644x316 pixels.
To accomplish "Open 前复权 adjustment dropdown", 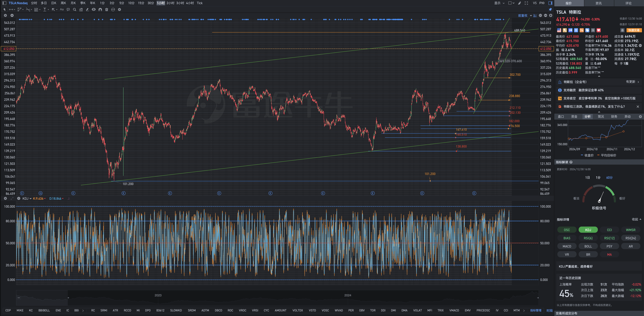I will pyautogui.click(x=525, y=16).
